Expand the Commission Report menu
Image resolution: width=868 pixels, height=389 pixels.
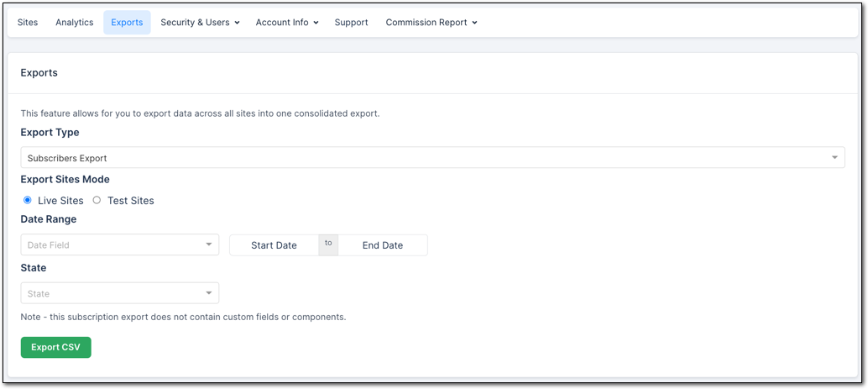coord(431,23)
